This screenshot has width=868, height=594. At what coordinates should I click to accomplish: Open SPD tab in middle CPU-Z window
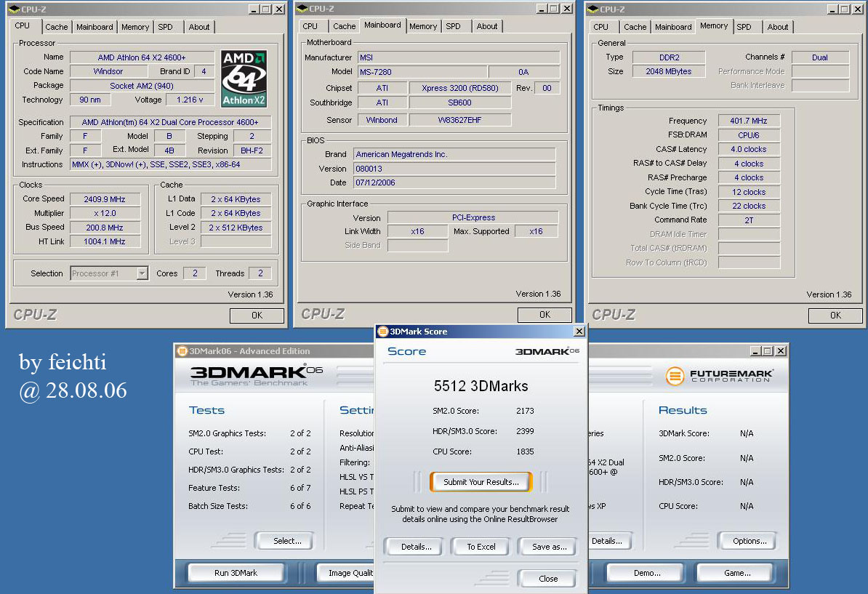pos(453,27)
